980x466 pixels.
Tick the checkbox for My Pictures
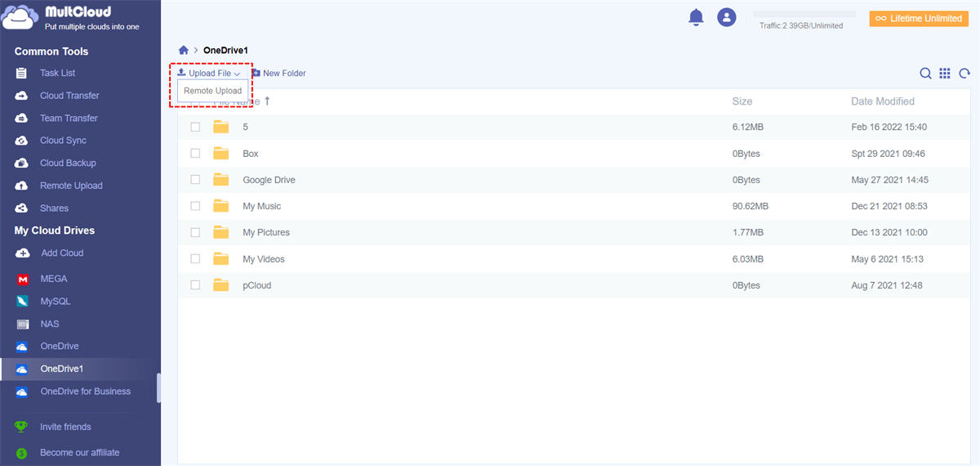tap(195, 232)
